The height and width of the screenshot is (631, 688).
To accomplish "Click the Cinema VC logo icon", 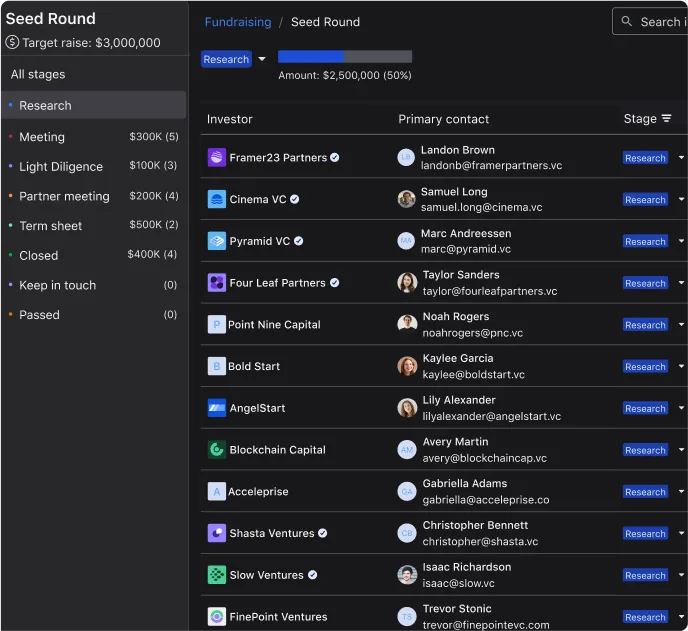I will pyautogui.click(x=216, y=199).
